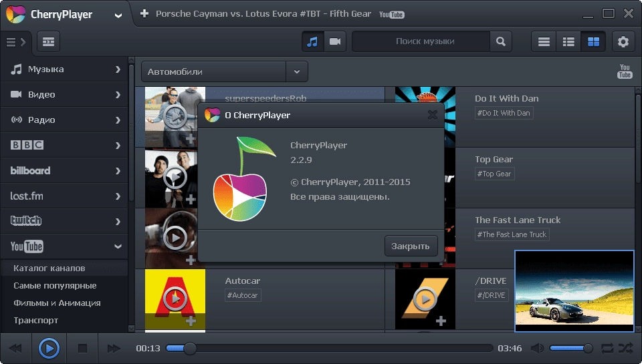Switch to music search mode note icon
642x364 pixels.
pyautogui.click(x=312, y=41)
